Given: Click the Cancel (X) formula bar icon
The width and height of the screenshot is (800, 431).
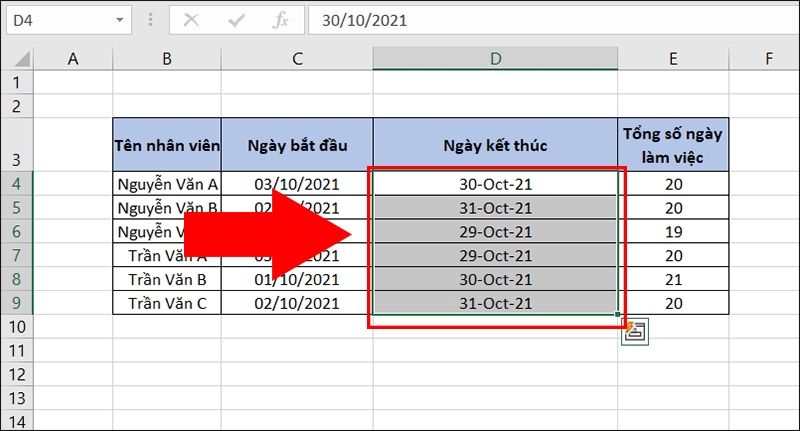Looking at the screenshot, I should (x=191, y=20).
